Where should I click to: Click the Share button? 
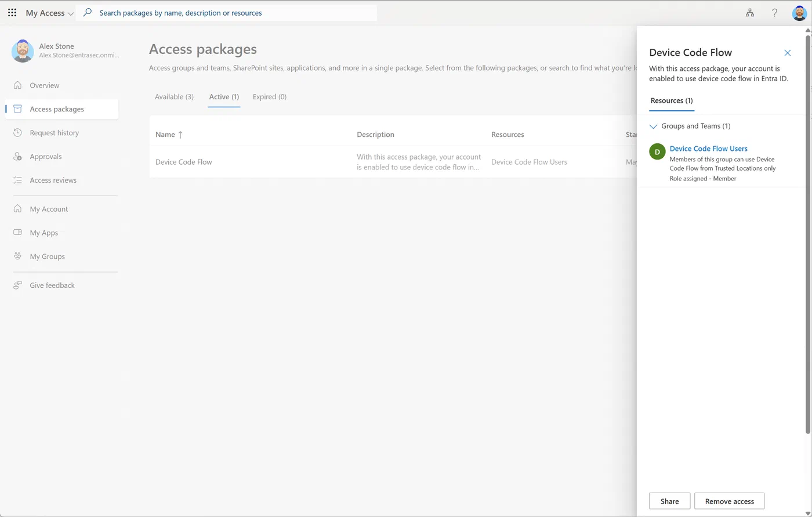tap(669, 501)
